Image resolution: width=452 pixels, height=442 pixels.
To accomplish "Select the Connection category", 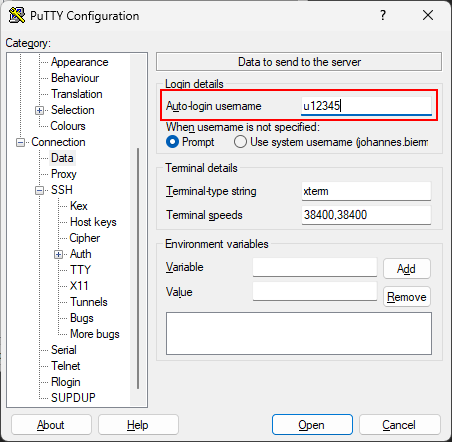I will point(58,142).
